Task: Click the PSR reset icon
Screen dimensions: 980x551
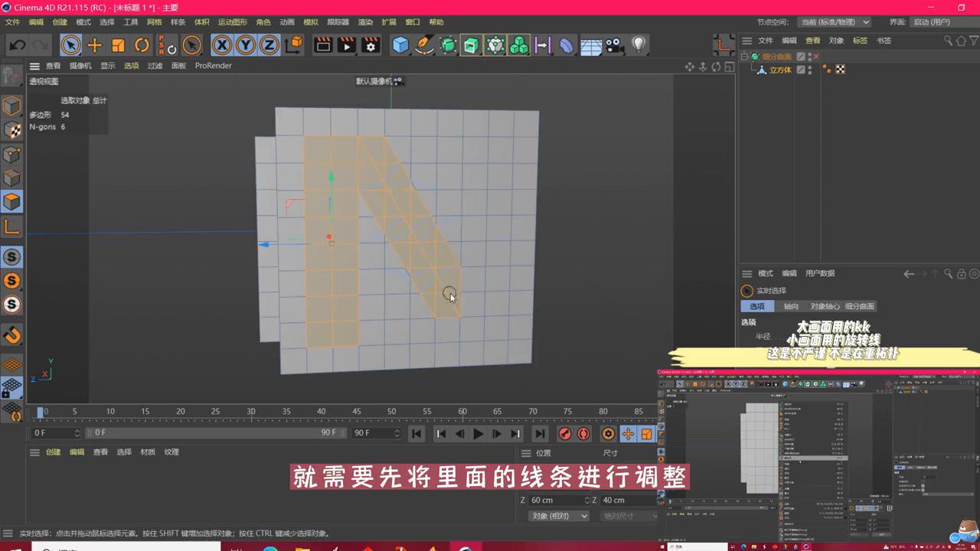Action: [x=167, y=45]
